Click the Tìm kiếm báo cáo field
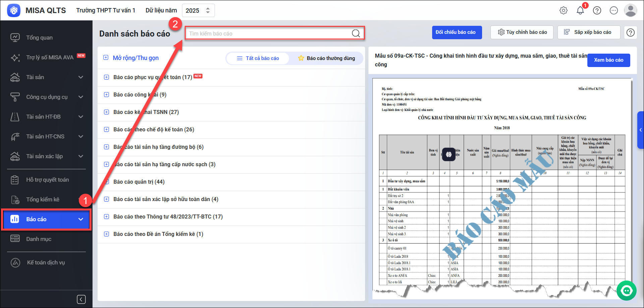The image size is (644, 308). 275,33
